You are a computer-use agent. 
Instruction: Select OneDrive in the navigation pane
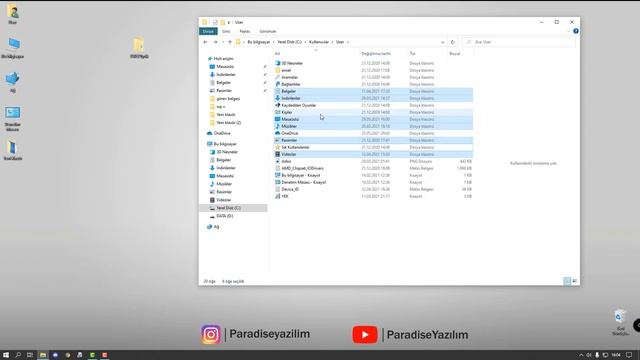[x=222, y=133]
